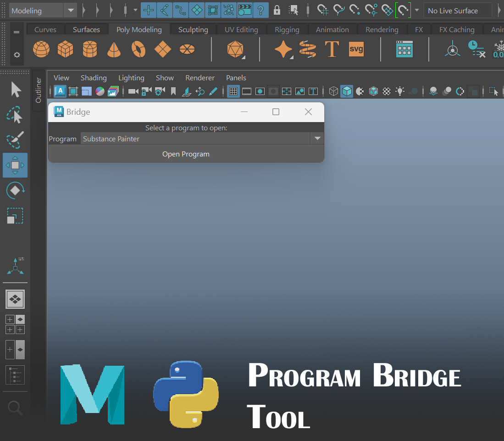
Task: Select the Type tool on the shelf
Action: tap(332, 49)
